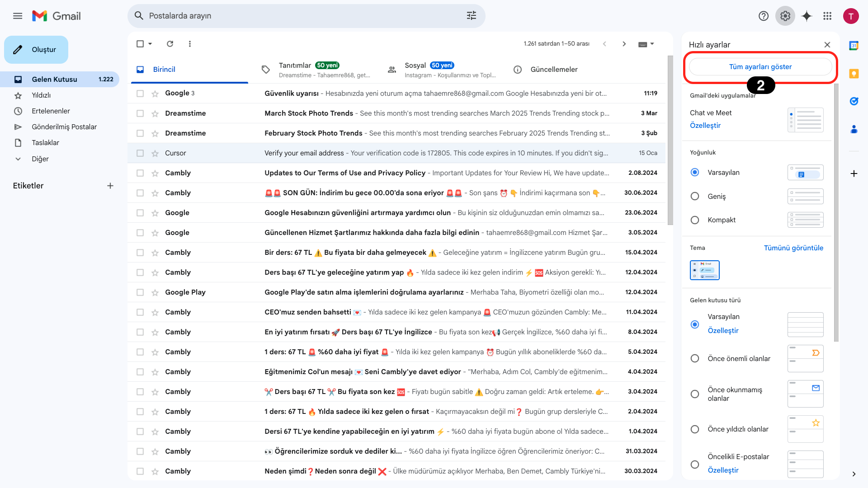Click the email list scrollbar

670,140
